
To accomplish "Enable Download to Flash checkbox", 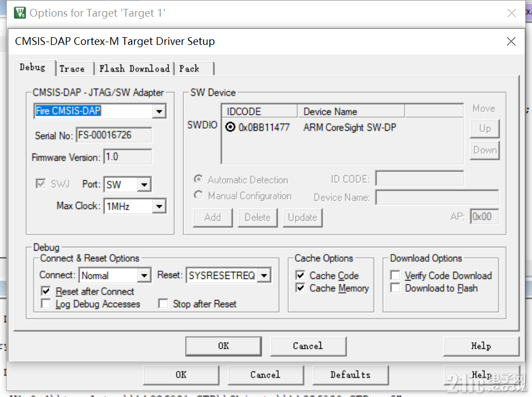I will (x=395, y=288).
